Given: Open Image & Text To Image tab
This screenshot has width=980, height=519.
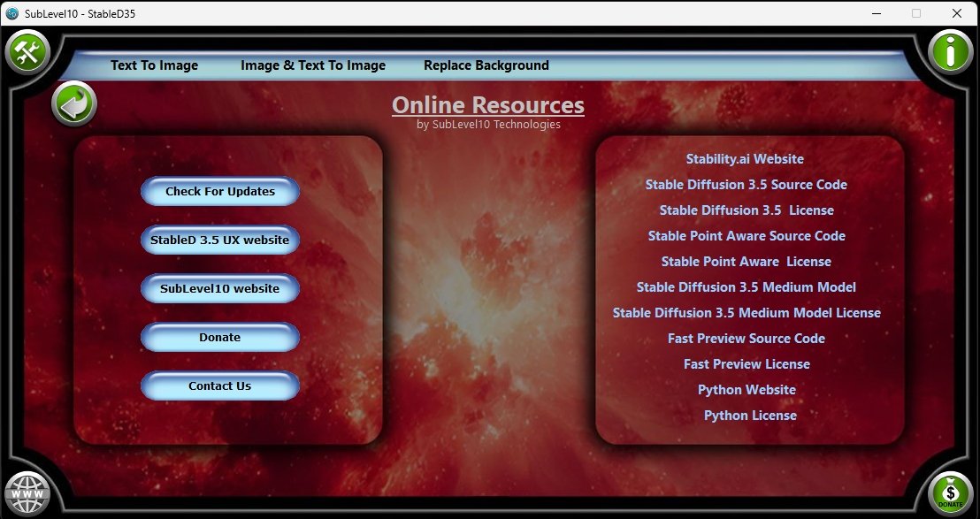Looking at the screenshot, I should (313, 65).
